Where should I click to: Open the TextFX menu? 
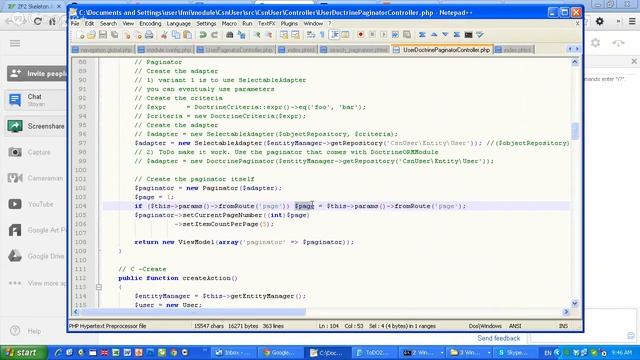[x=266, y=24]
